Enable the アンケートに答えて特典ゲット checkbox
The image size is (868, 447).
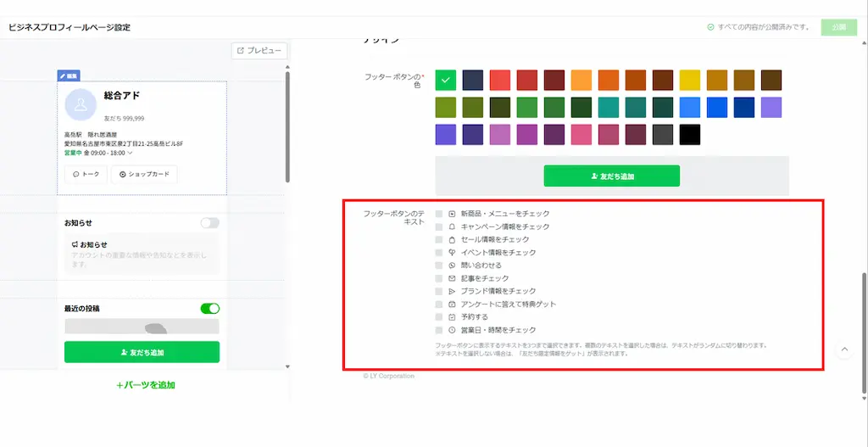[439, 305]
